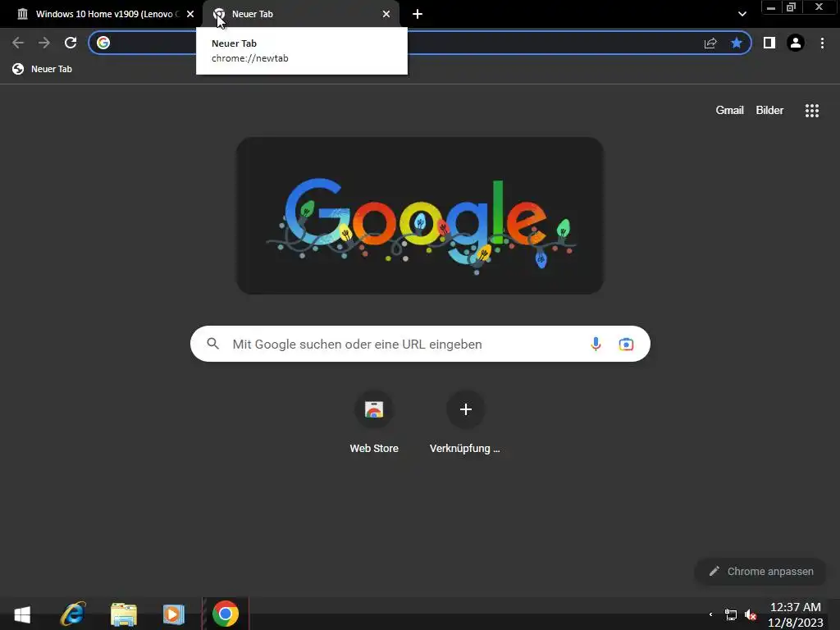840x630 pixels.
Task: Focus the address bar
Action: point(420,43)
